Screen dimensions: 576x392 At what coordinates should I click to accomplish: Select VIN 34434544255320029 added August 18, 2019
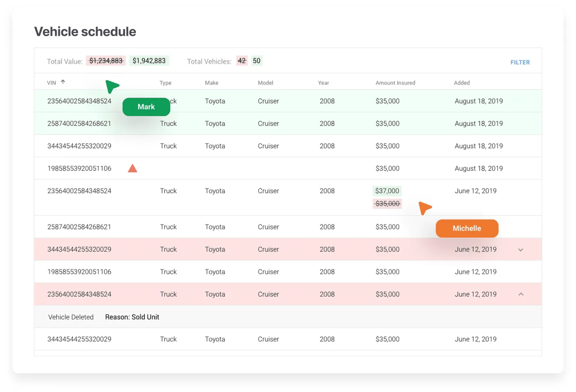point(79,146)
